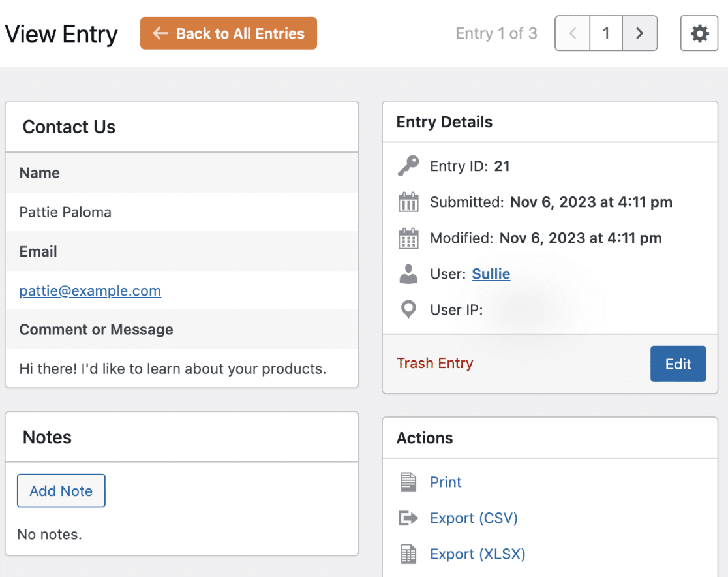Click Add Note button
Screen dimensions: 728x577
tap(61, 491)
